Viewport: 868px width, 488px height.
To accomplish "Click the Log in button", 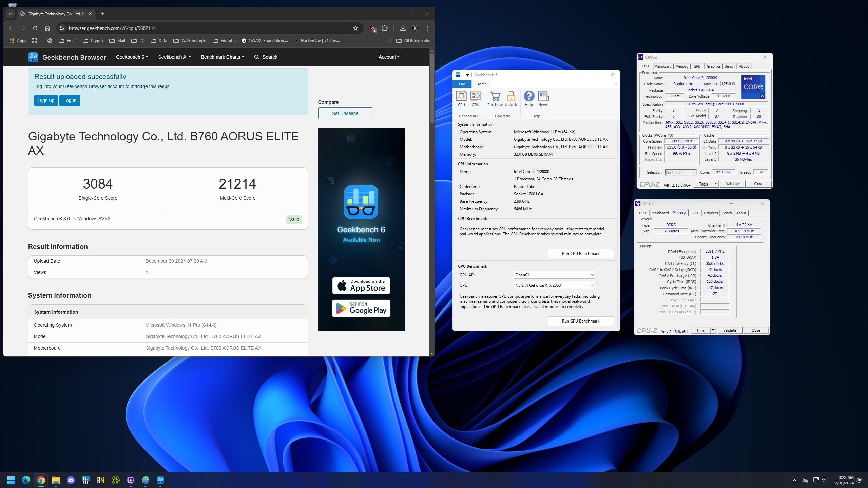I will pos(70,100).
